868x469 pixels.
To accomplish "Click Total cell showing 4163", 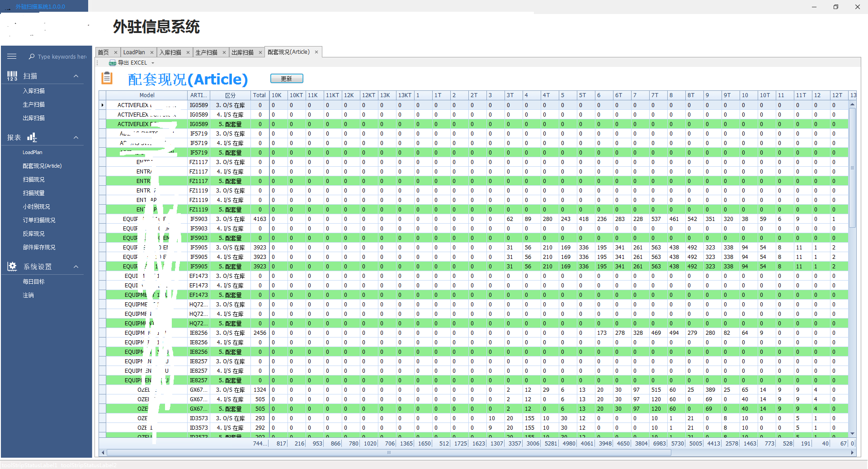I will coord(260,219).
